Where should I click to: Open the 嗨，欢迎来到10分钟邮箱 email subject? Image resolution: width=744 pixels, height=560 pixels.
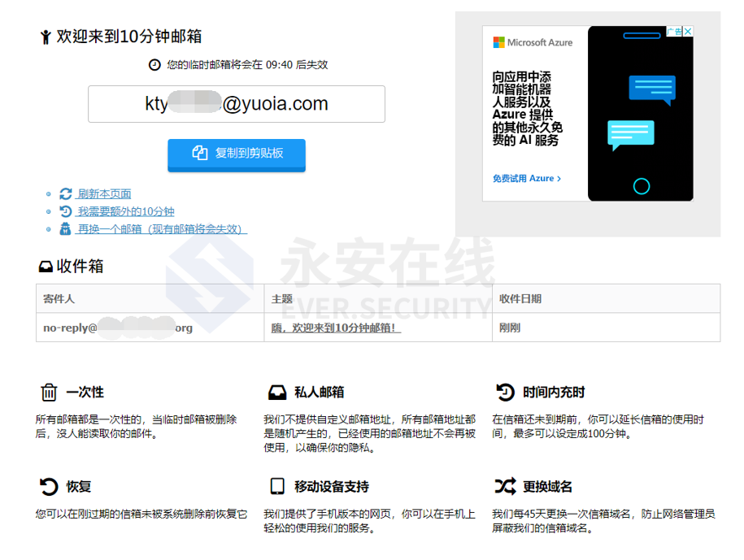tap(336, 328)
